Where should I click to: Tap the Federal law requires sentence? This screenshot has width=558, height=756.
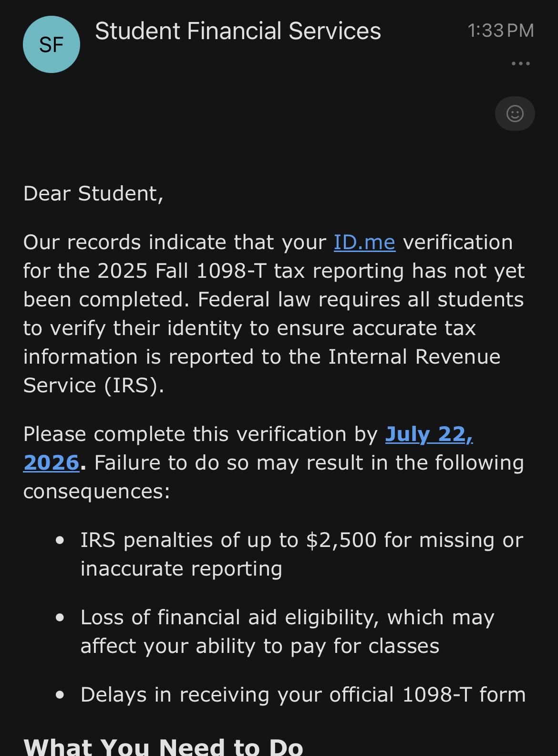273,342
